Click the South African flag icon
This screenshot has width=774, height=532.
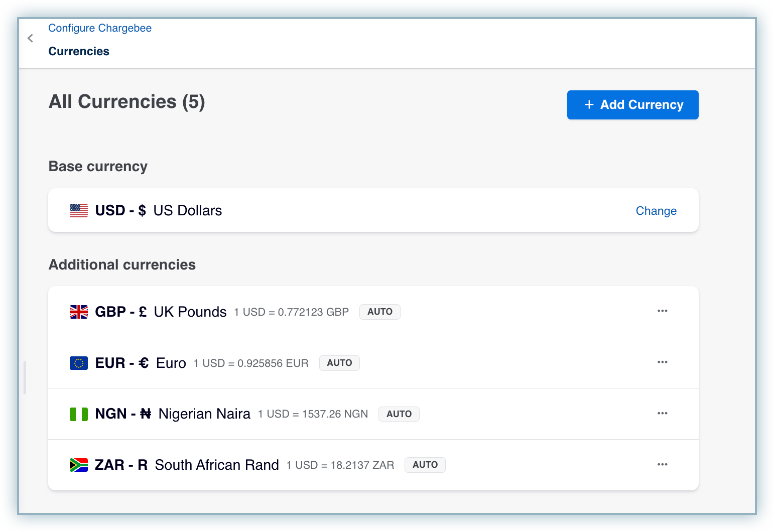click(x=79, y=465)
